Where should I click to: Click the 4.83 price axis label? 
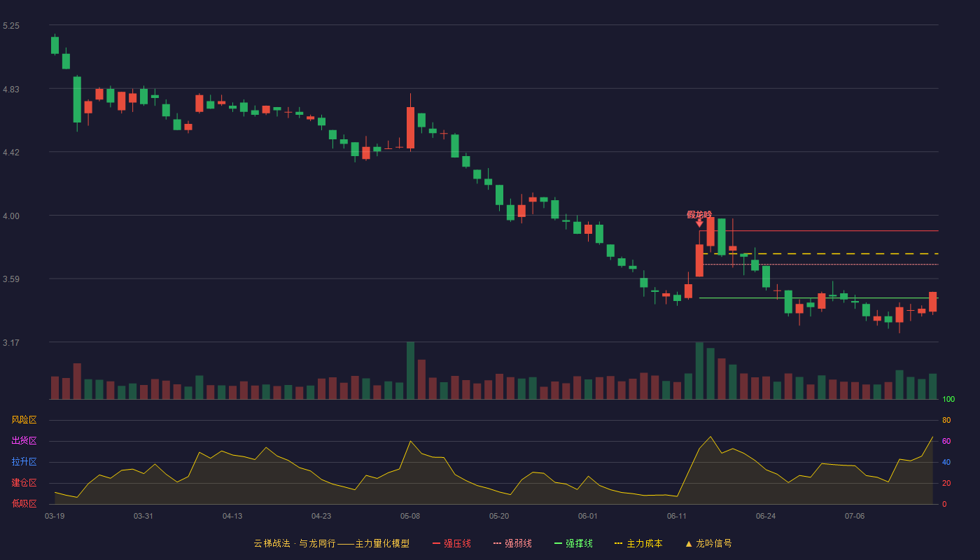click(11, 89)
